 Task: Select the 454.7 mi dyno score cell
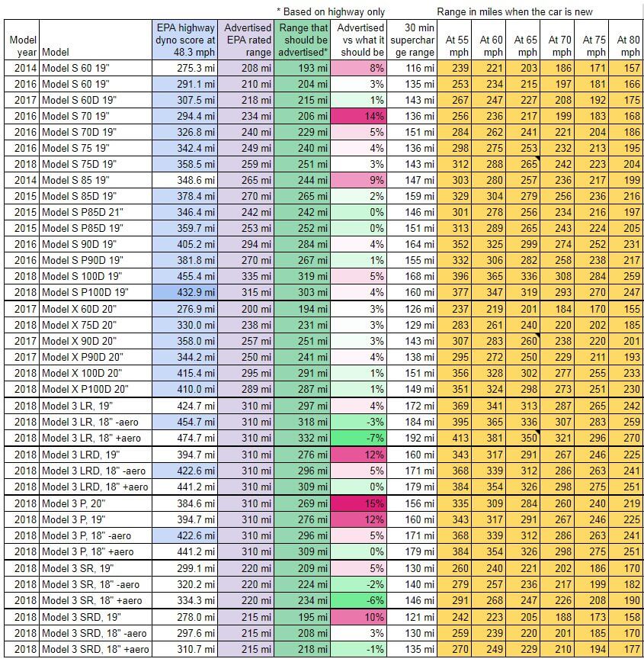click(x=185, y=422)
